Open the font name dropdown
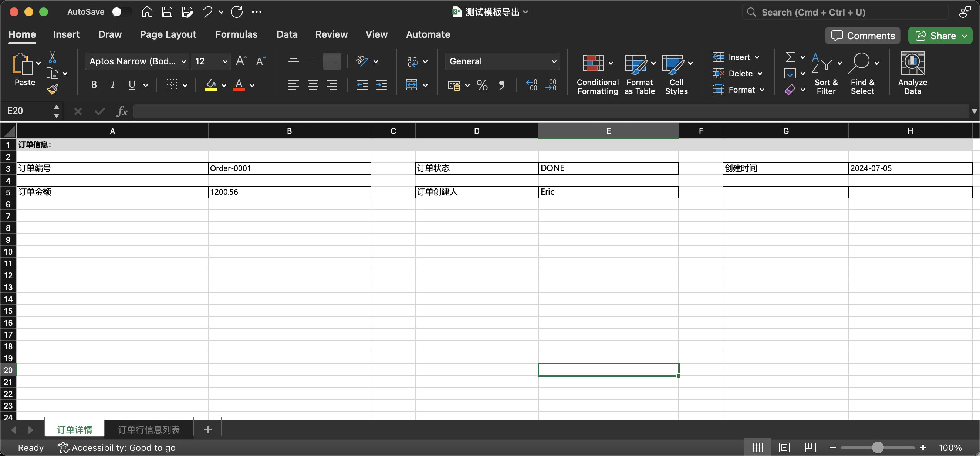Image resolution: width=980 pixels, height=456 pixels. click(x=183, y=62)
